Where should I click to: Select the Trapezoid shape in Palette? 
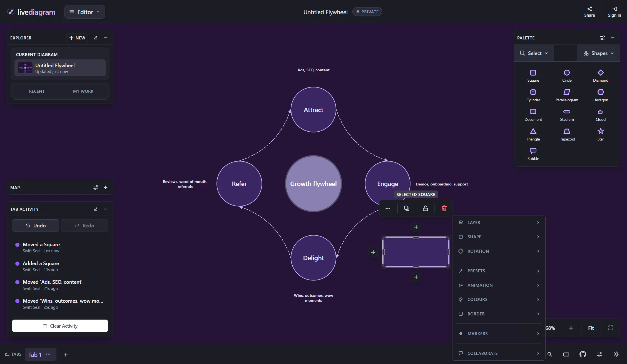[567, 134]
